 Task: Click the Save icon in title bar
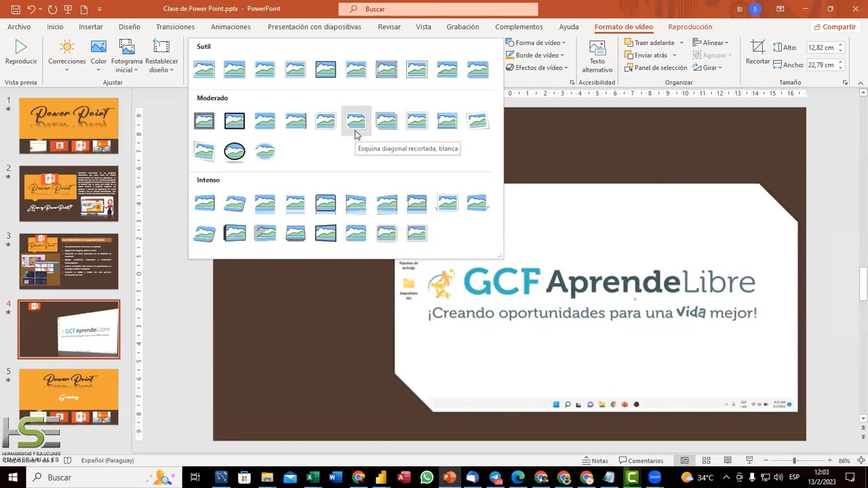[x=15, y=9]
